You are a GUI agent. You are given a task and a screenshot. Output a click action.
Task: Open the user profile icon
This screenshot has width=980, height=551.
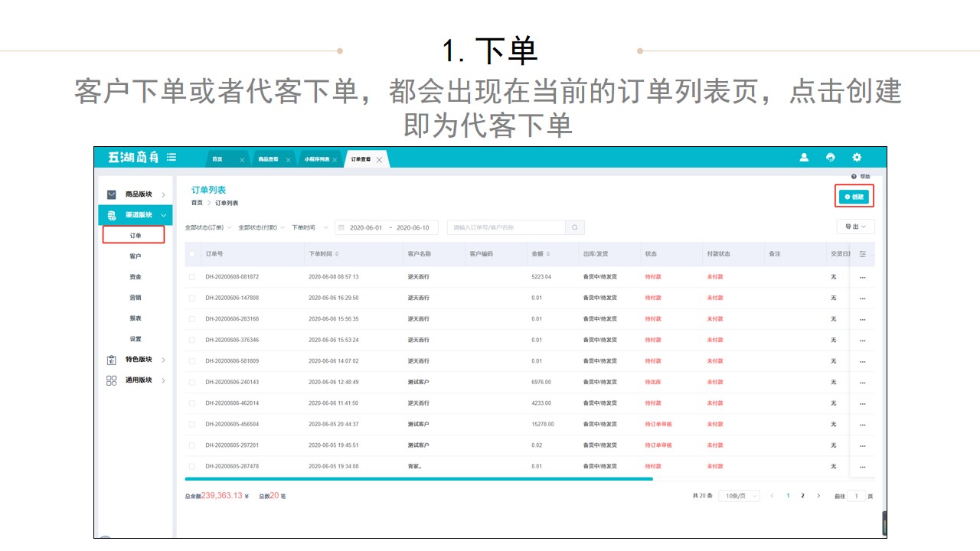[x=804, y=158]
